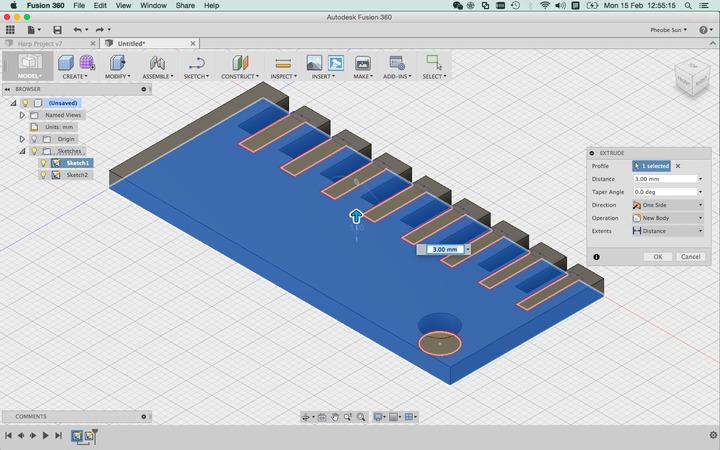This screenshot has width=720, height=450.
Task: Click the pan hand tool
Action: point(335,417)
